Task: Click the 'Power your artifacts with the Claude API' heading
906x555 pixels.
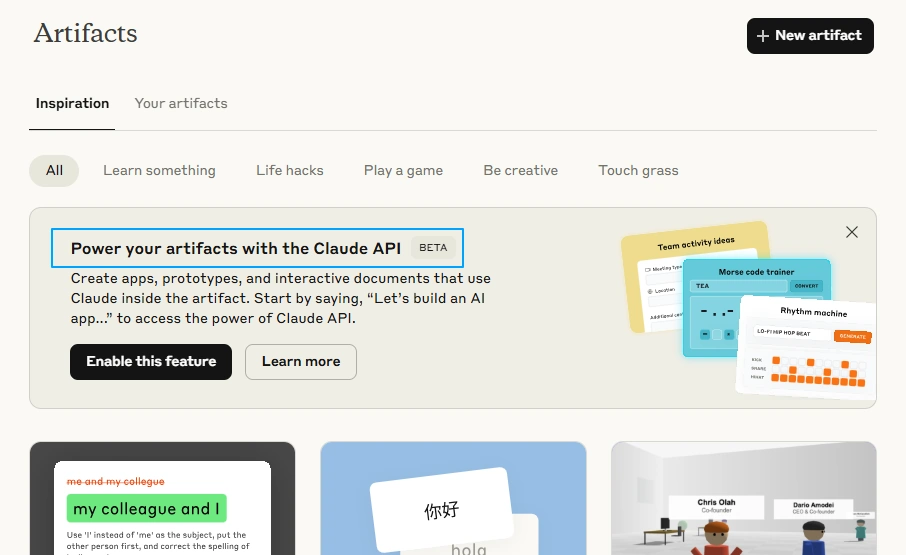Action: [236, 248]
